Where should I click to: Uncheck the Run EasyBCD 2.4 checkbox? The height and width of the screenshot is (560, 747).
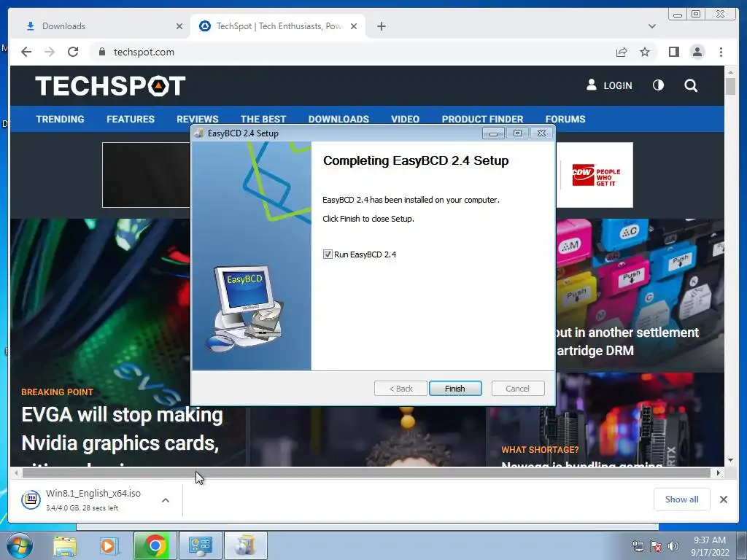(328, 254)
